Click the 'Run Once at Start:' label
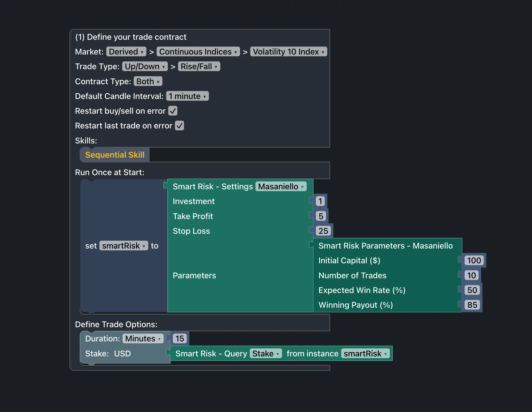532x412 pixels. pos(110,172)
